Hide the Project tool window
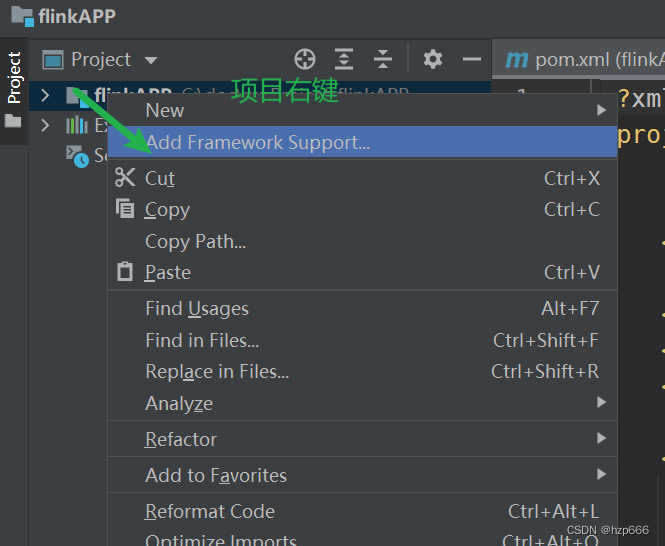665x546 pixels. pyautogui.click(x=471, y=59)
